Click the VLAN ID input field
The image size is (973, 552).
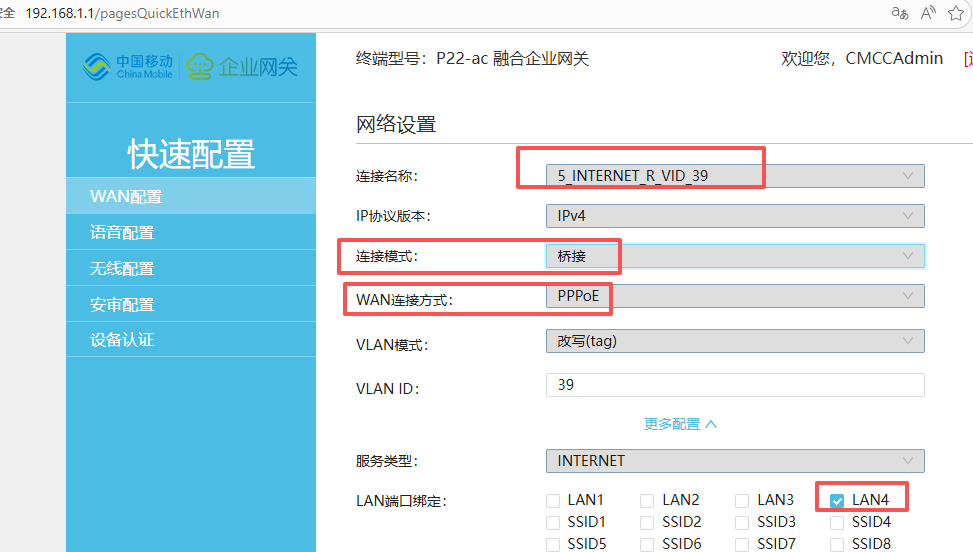(735, 385)
